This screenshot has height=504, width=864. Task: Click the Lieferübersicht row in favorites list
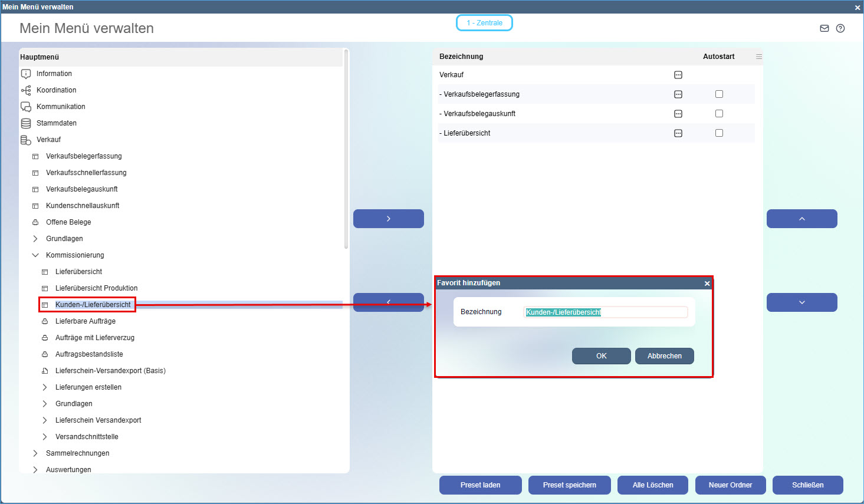596,133
